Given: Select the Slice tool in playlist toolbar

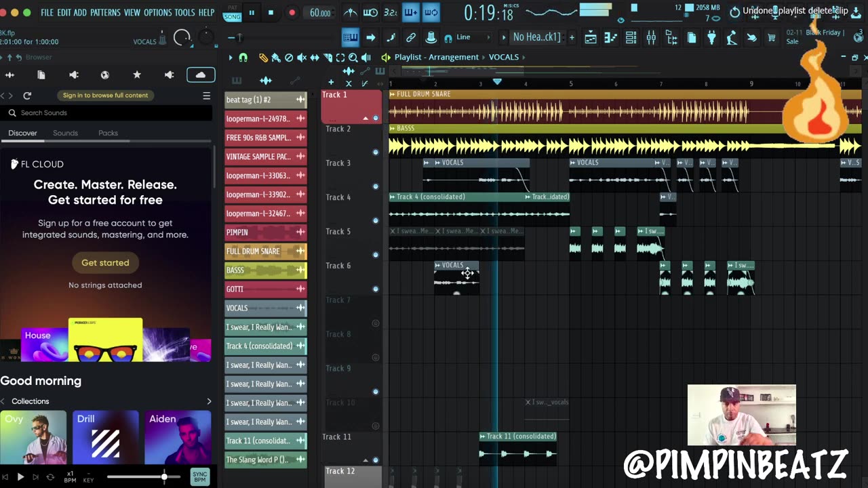Looking at the screenshot, I should 328,58.
